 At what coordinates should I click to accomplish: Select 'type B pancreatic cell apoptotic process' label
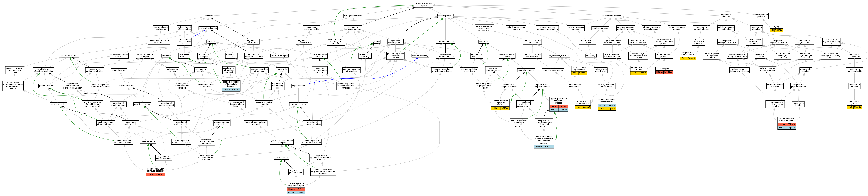(x=559, y=101)
